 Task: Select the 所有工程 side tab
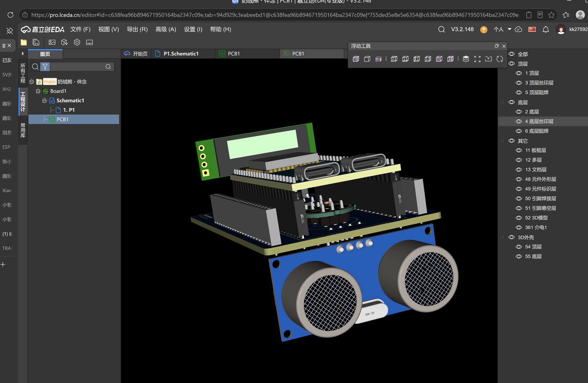(23, 73)
